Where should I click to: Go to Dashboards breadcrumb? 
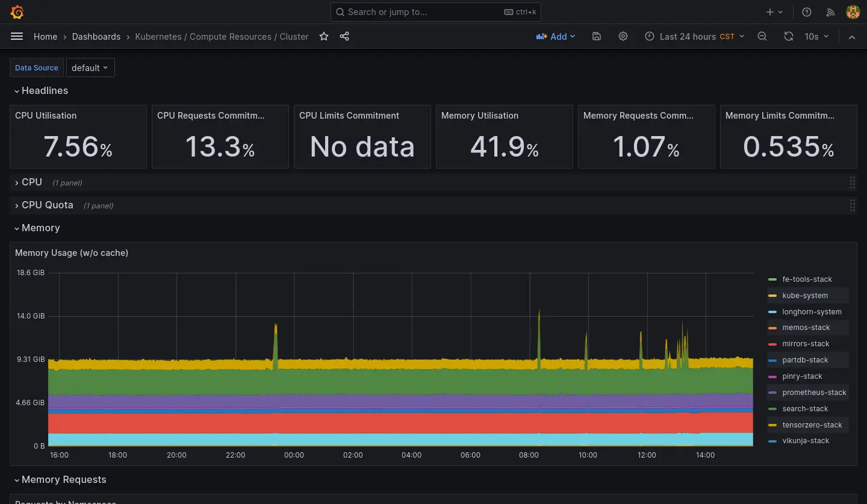pos(96,36)
